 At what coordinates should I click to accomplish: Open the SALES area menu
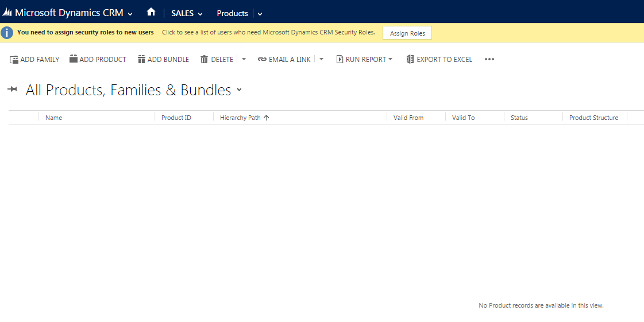pos(187,13)
